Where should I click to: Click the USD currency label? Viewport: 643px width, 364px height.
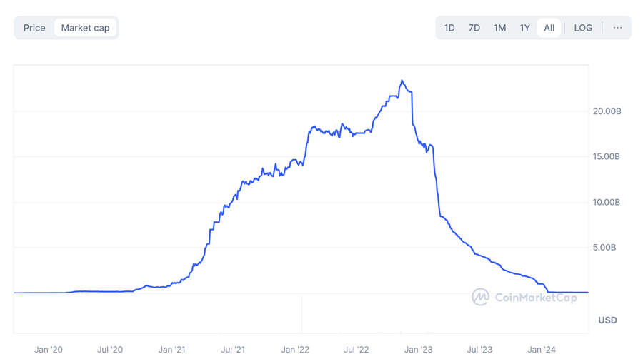(x=607, y=320)
